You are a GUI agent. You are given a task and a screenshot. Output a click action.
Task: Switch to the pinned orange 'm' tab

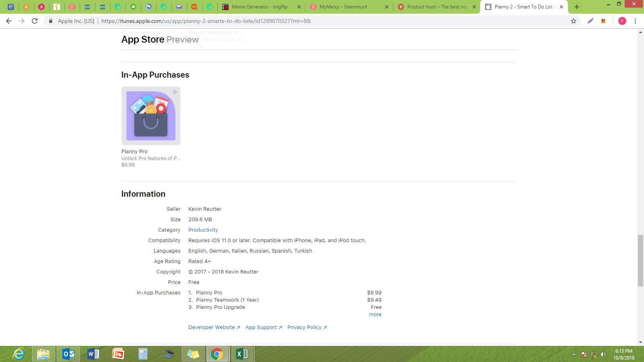[x=194, y=7]
